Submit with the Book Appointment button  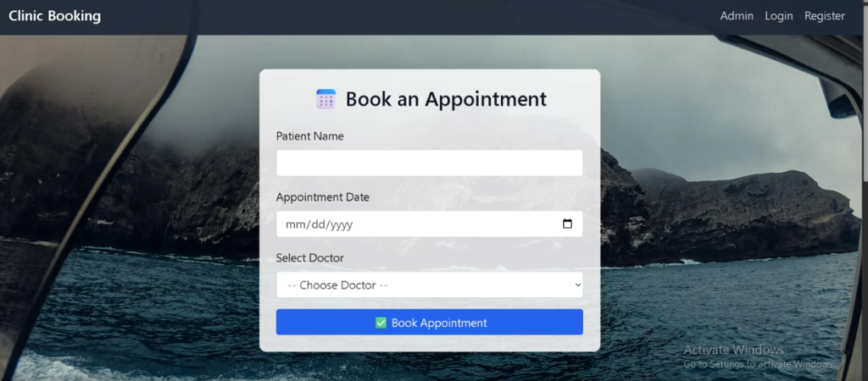(x=429, y=323)
